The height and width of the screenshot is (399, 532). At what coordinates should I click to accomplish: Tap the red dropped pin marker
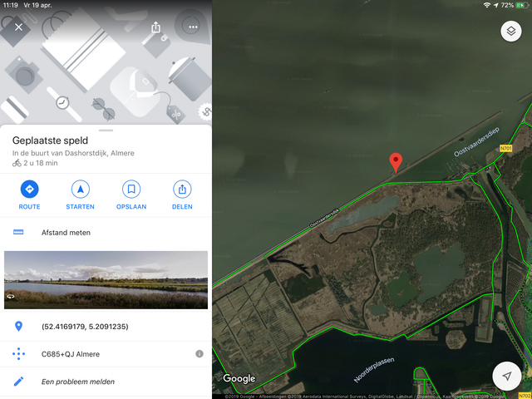[396, 163]
